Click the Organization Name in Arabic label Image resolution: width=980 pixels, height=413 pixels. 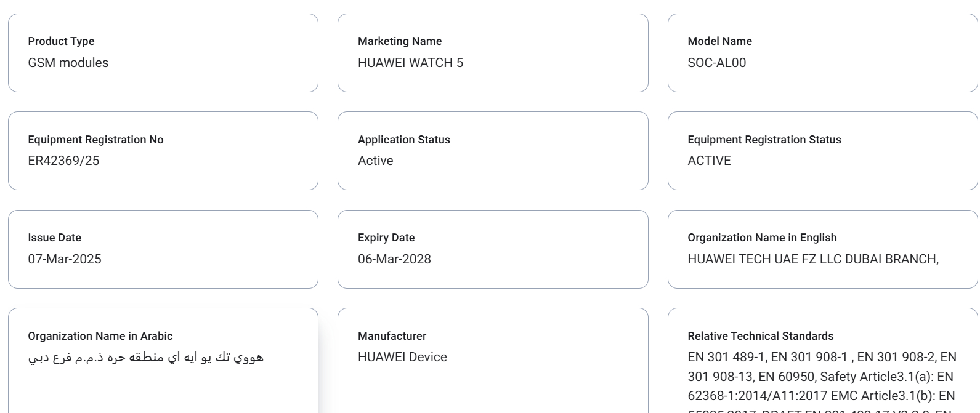coord(100,336)
